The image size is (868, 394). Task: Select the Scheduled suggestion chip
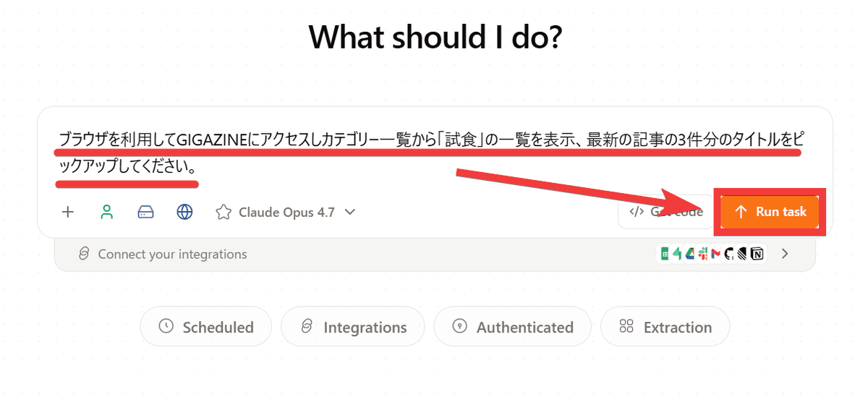pyautogui.click(x=206, y=327)
